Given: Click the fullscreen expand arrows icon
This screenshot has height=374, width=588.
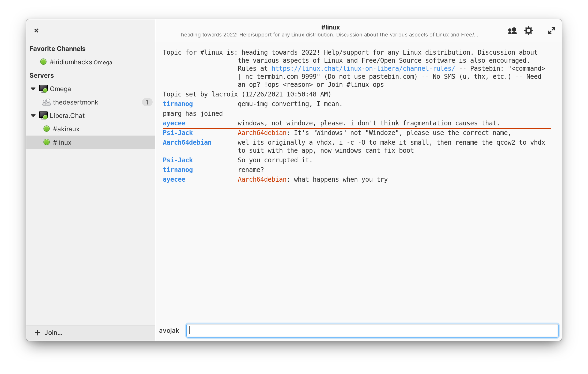Looking at the screenshot, I should (x=551, y=31).
